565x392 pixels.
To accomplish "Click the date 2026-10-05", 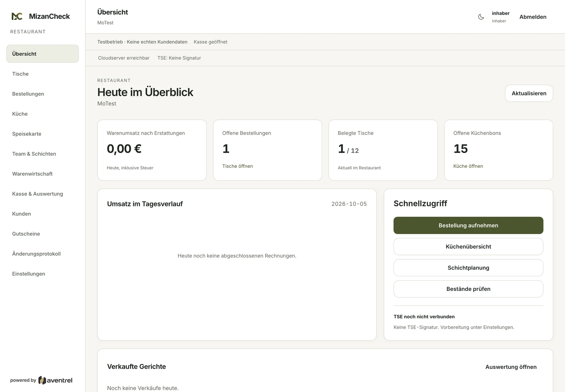I will point(349,204).
